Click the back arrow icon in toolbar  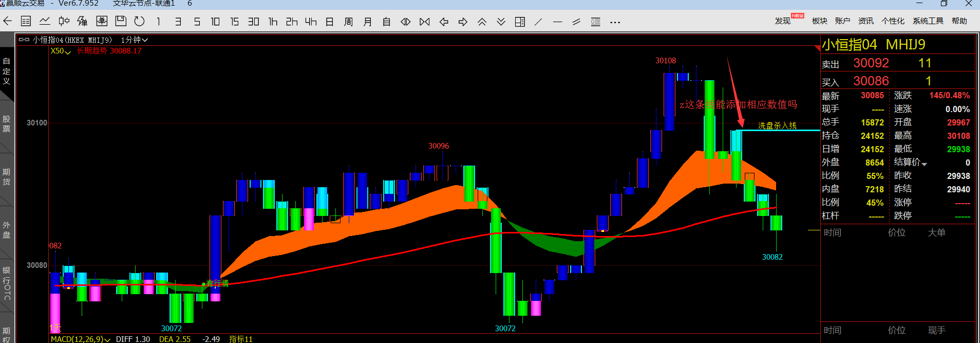8,22
